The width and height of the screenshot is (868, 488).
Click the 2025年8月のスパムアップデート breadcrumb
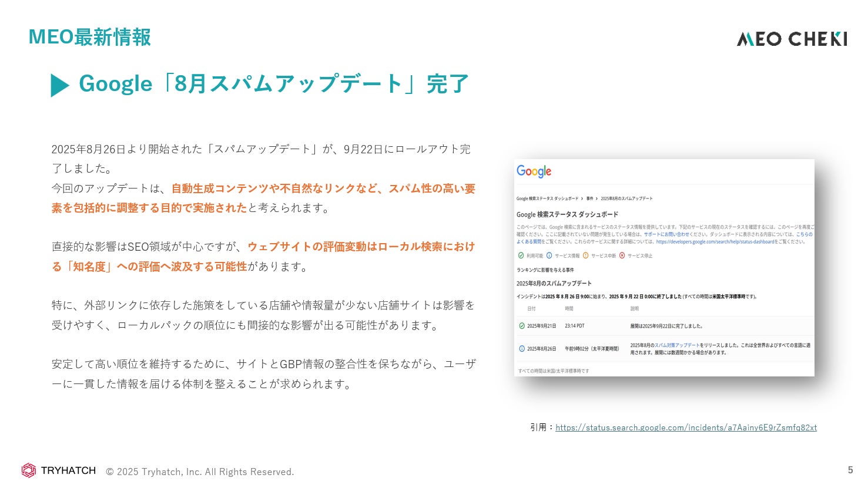coord(626,198)
